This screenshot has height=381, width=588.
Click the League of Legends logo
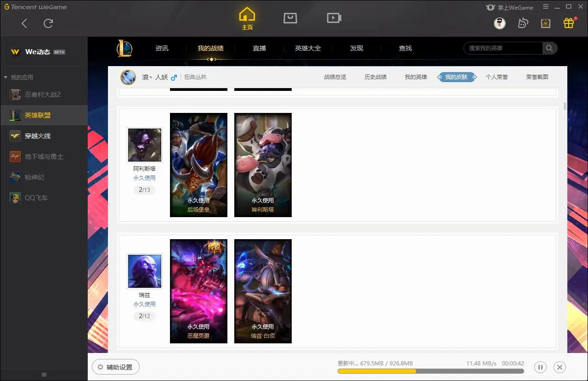pos(124,48)
